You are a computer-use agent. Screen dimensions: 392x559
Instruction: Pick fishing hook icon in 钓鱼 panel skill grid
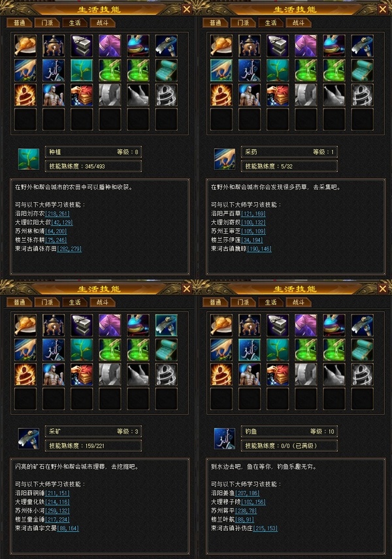pyautogui.click(x=250, y=350)
